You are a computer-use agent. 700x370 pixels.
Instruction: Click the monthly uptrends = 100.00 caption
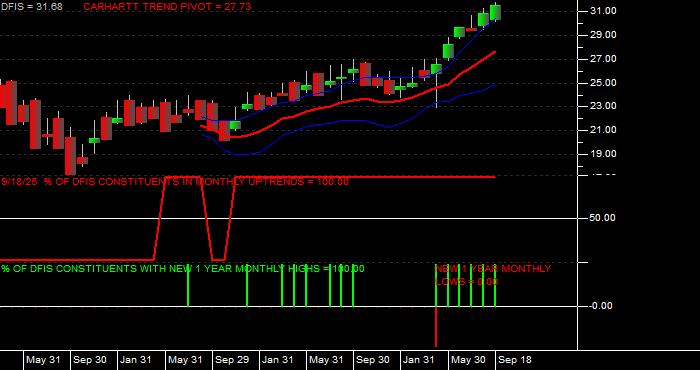point(175,182)
